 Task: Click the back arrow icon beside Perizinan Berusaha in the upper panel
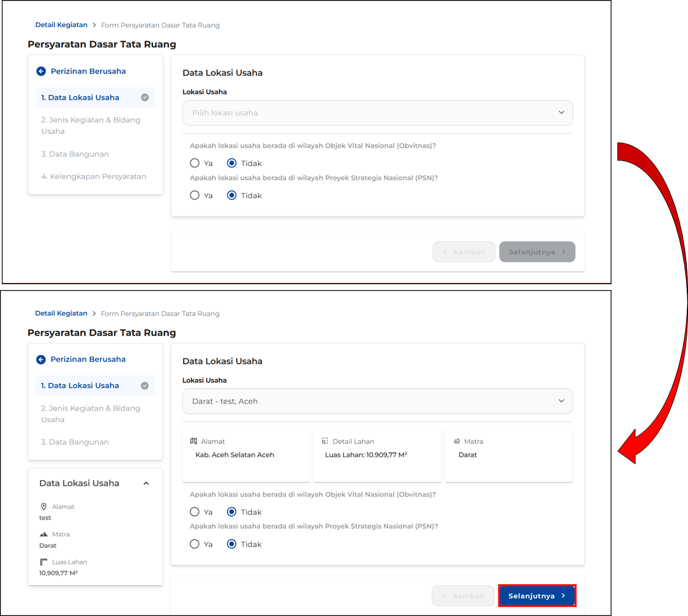(41, 71)
